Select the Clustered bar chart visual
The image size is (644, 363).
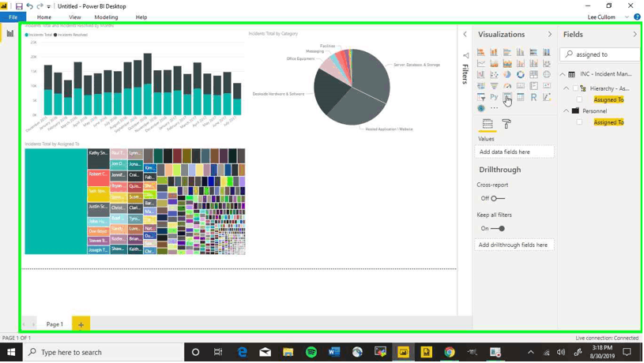pos(507,52)
